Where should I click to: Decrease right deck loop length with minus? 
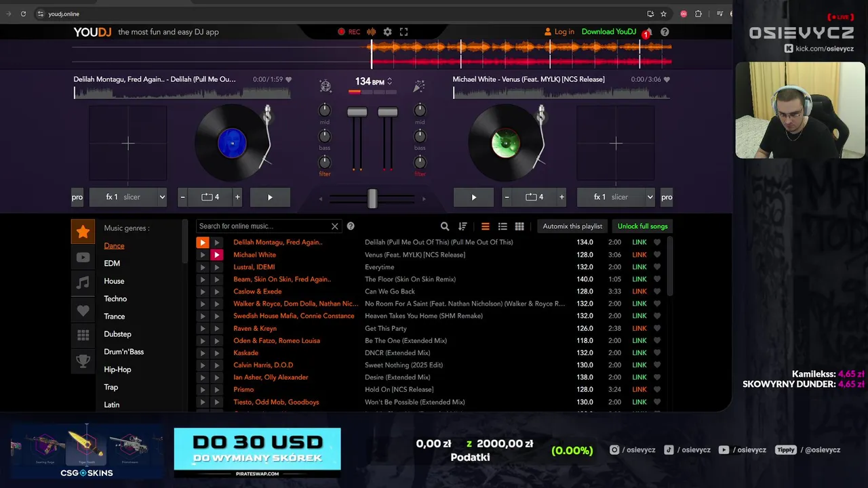tap(507, 197)
